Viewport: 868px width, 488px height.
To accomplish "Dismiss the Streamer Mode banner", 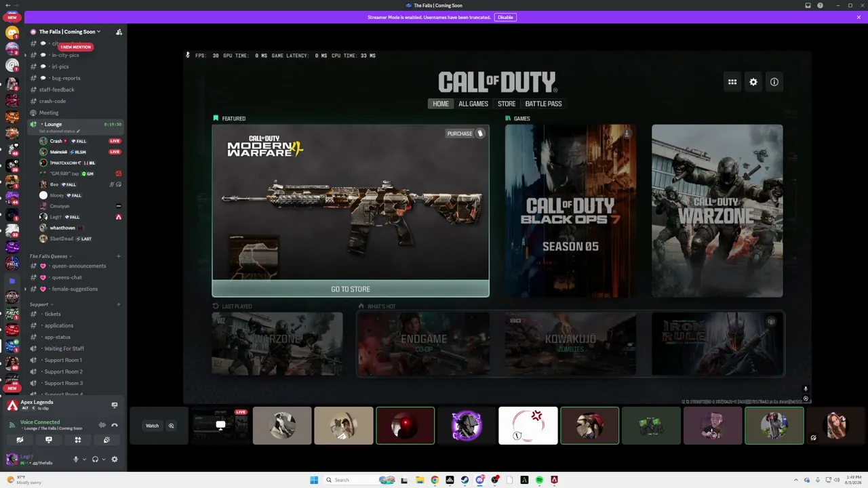I will pyautogui.click(x=859, y=17).
